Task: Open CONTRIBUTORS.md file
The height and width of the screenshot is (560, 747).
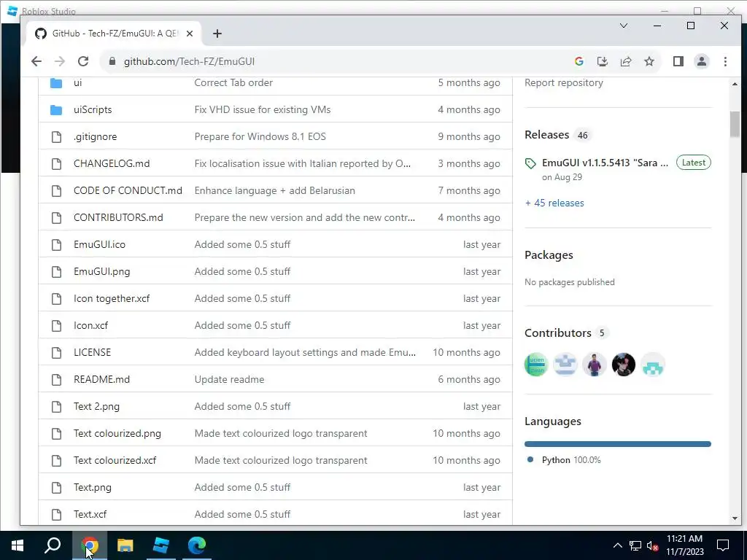Action: [x=118, y=217]
